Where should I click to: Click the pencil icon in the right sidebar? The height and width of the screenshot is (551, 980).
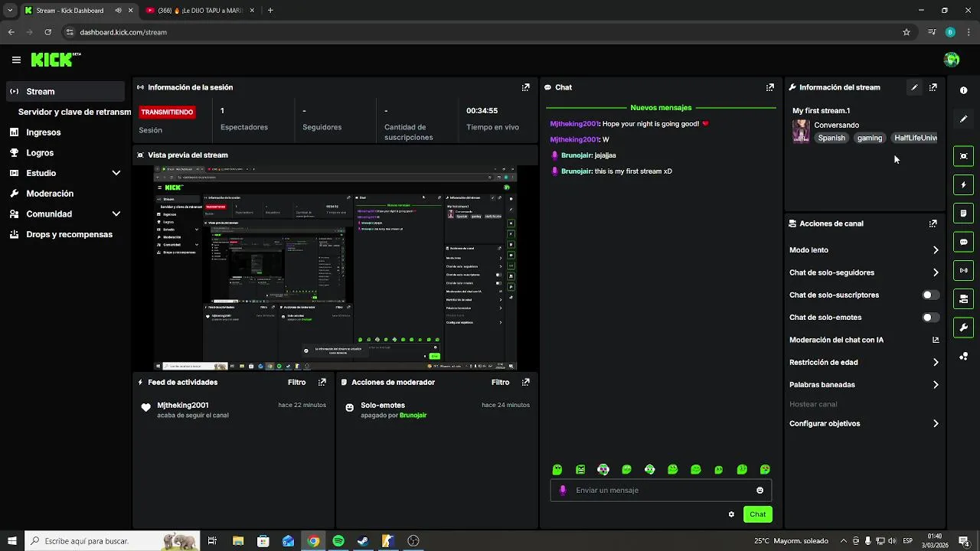tap(963, 119)
